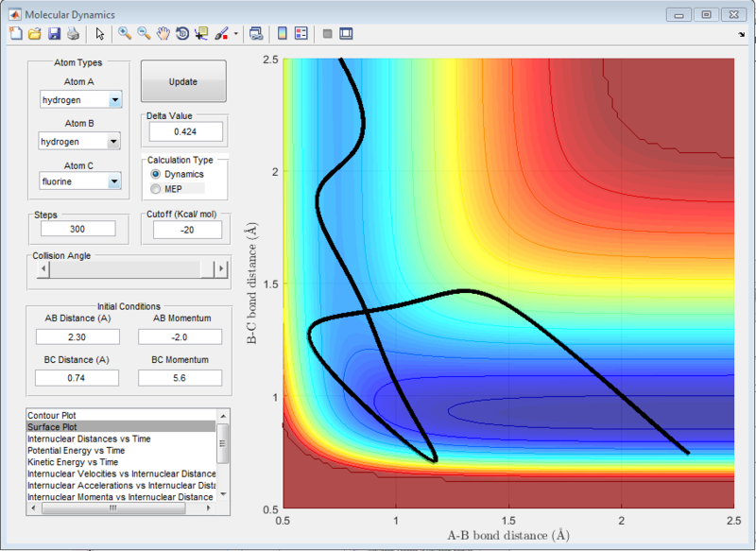Screen dimensions: 756x551
Task: Save the figure with the floppy icon
Action: pos(53,33)
